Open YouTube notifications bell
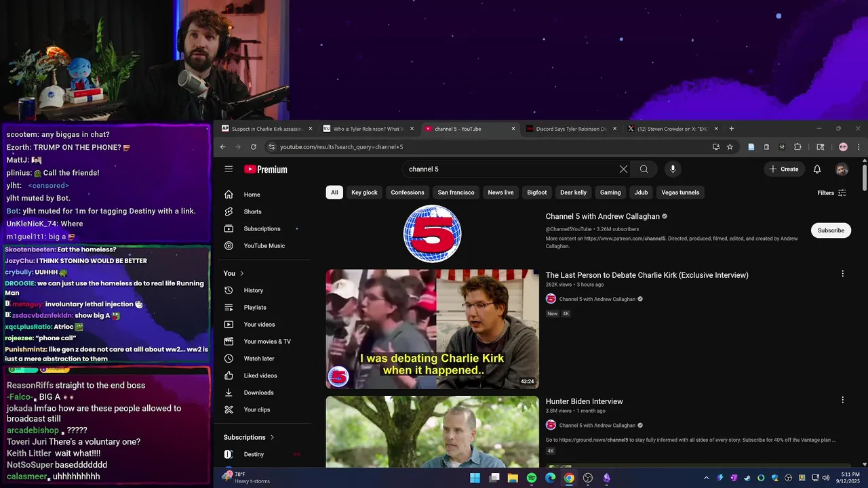The height and width of the screenshot is (488, 868). [x=817, y=169]
